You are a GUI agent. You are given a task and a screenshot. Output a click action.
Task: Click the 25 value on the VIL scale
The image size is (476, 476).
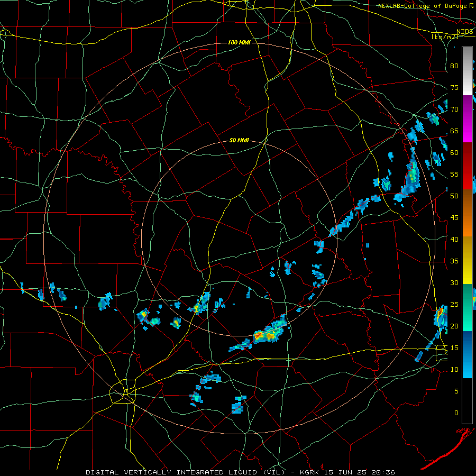[454, 305]
